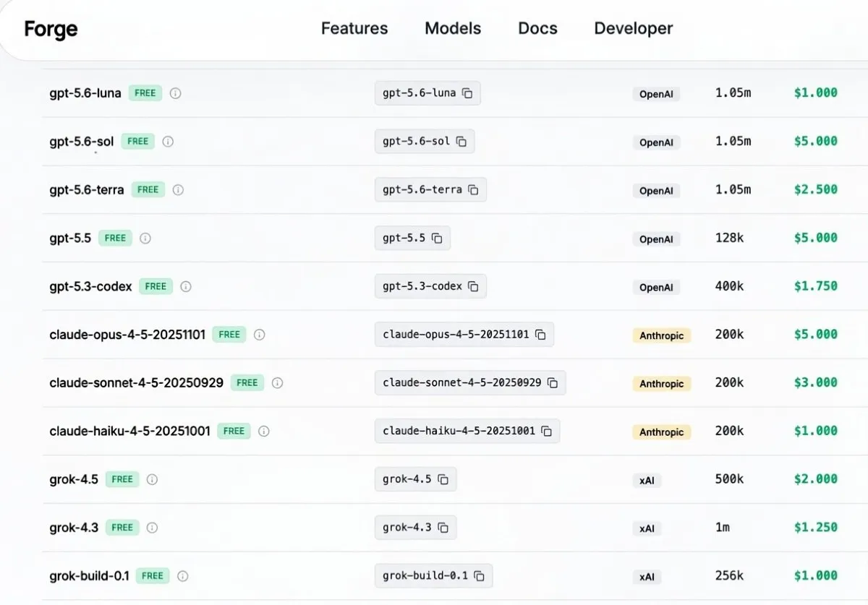The width and height of the screenshot is (868, 605).
Task: Select the gpt-5.3-codex model name
Action: point(91,286)
